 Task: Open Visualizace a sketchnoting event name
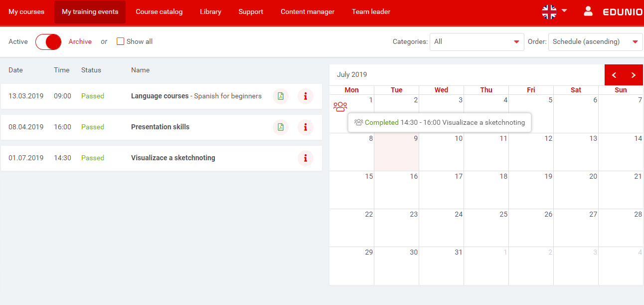coord(173,158)
